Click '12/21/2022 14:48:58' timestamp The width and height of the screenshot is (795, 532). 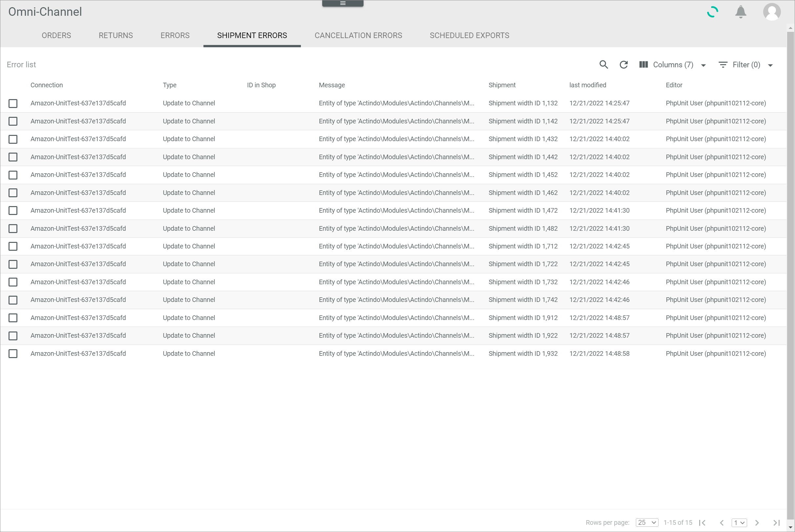click(599, 353)
